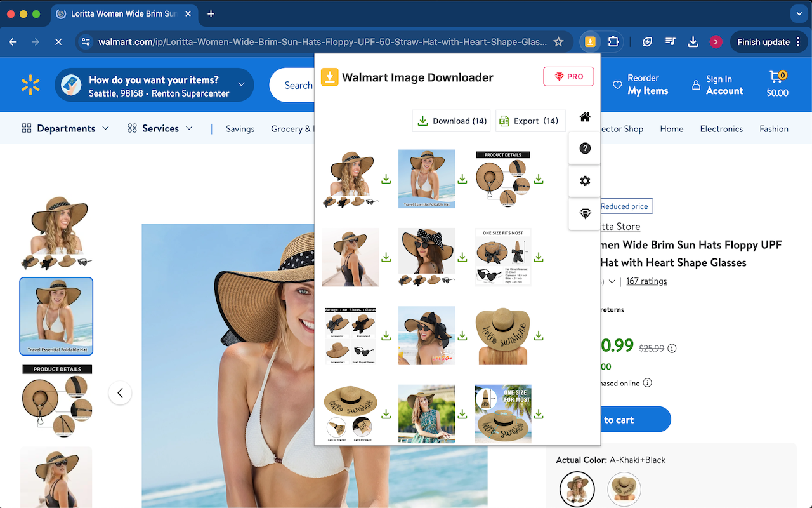Click the Walmart spark logo

(30, 85)
